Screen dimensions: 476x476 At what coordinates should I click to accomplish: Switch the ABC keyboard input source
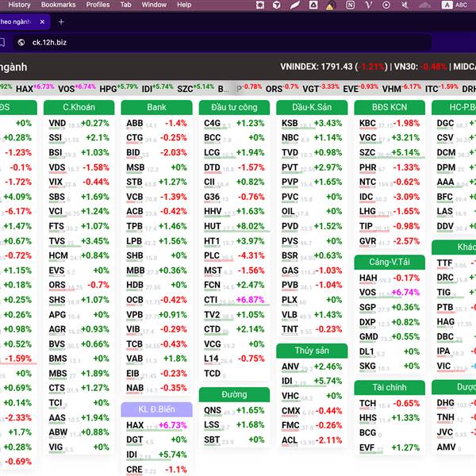455,5
